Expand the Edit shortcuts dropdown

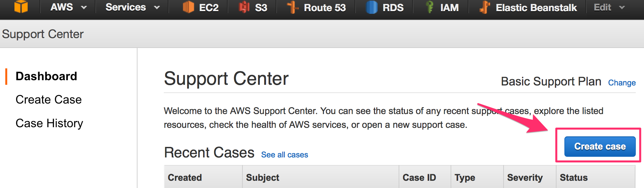pos(609,7)
